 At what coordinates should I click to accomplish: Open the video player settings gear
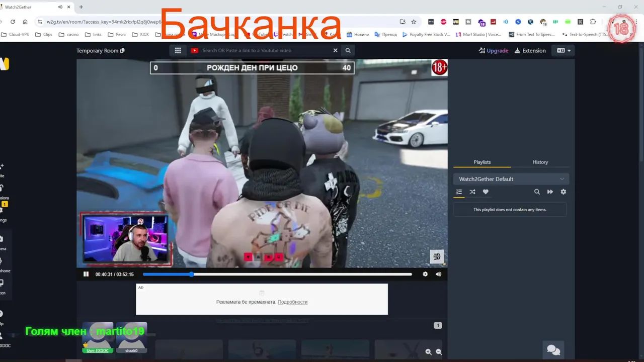[425, 274]
